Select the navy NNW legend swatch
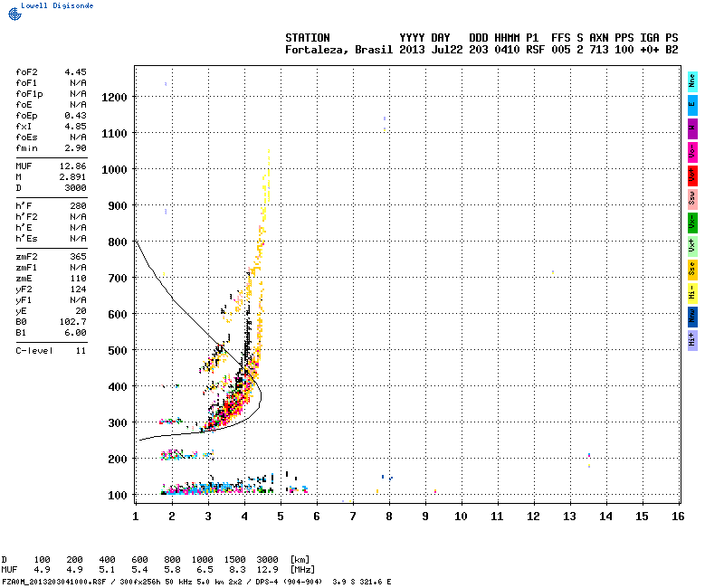 692,318
